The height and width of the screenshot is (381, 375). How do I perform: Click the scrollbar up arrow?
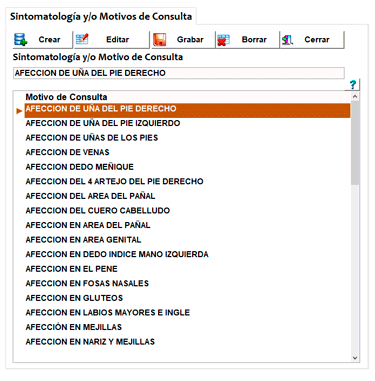pos(355,97)
